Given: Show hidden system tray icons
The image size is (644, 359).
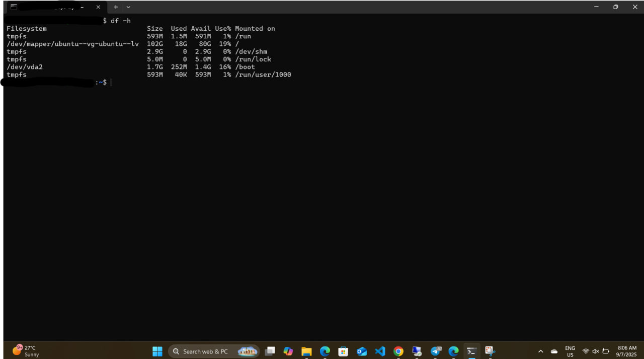Looking at the screenshot, I should 541,351.
